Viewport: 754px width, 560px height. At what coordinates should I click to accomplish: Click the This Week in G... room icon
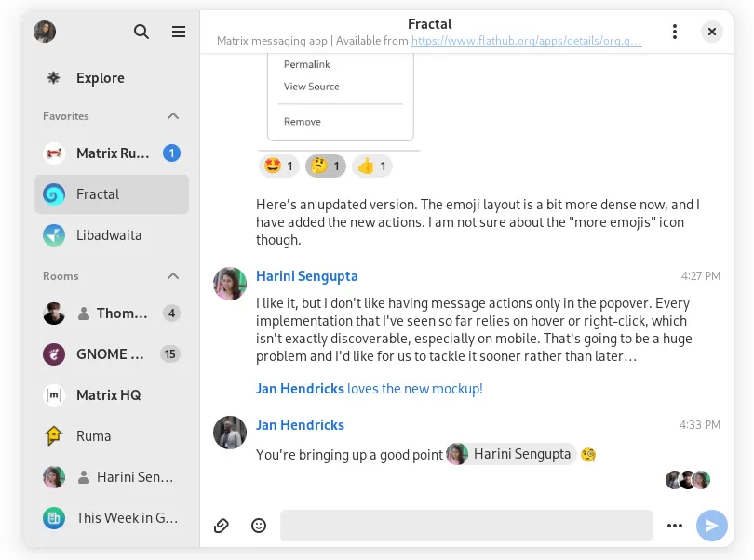(x=54, y=518)
